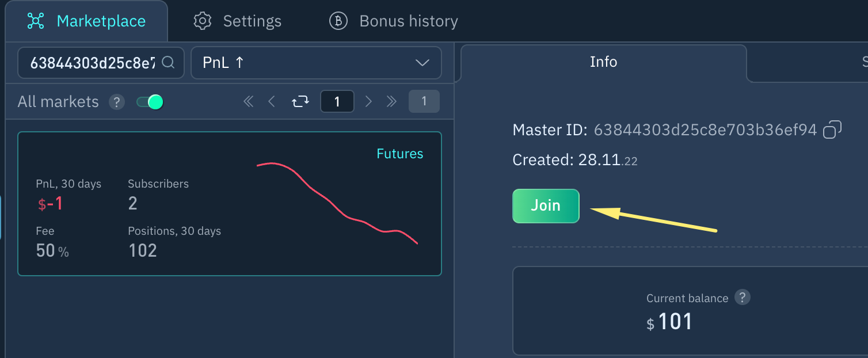Jump to last page with double-right arrows
This screenshot has width=868, height=358.
click(392, 102)
